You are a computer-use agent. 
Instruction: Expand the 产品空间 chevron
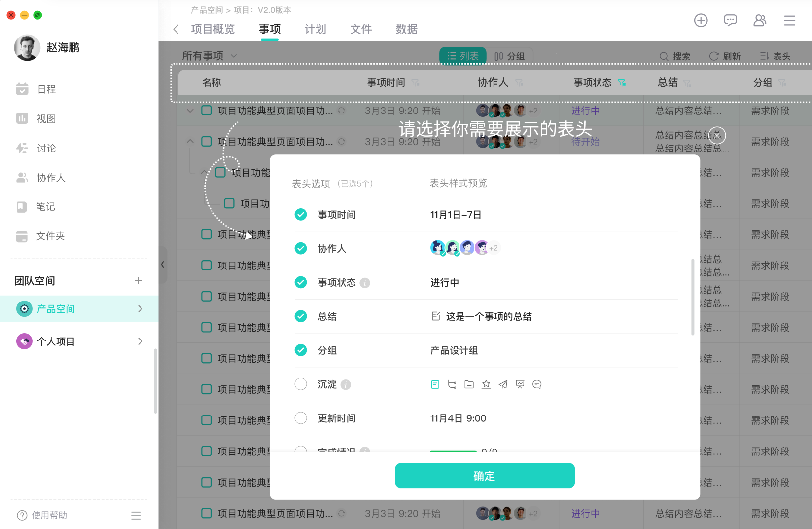click(x=140, y=309)
